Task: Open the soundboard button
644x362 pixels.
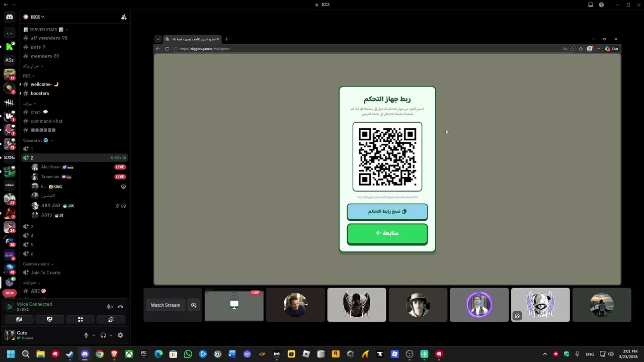Action: pos(111,319)
